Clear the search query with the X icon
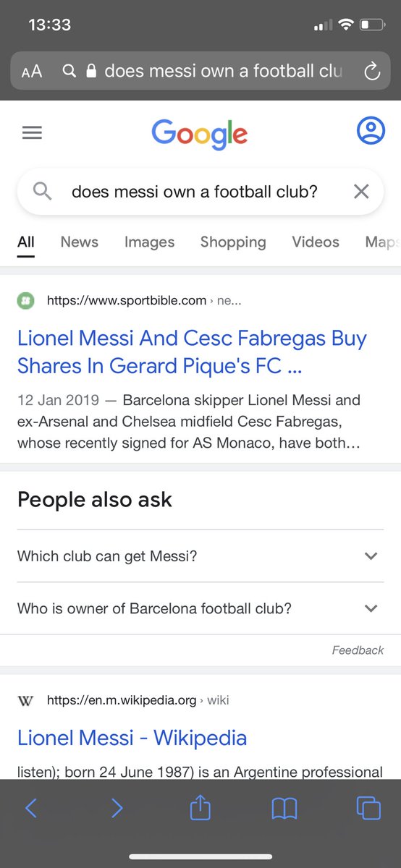401x868 pixels. pyautogui.click(x=360, y=192)
